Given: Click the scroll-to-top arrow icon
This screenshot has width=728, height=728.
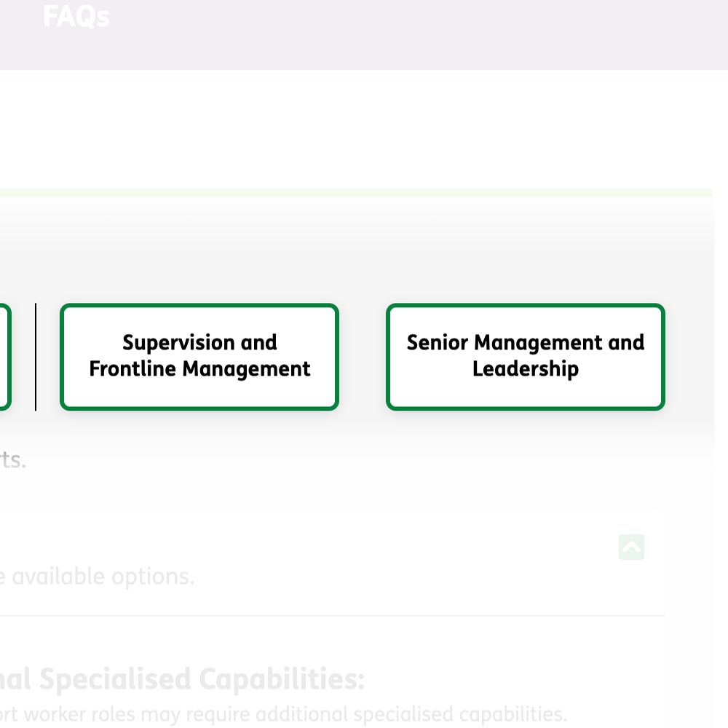Looking at the screenshot, I should pos(631,547).
